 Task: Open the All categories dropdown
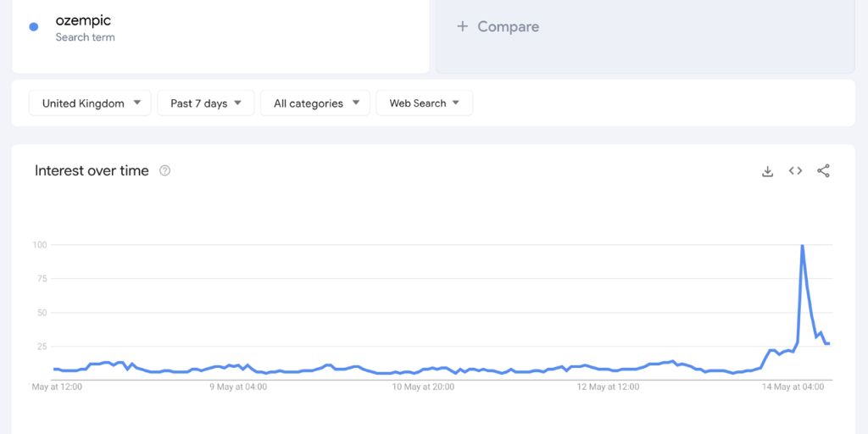click(315, 103)
